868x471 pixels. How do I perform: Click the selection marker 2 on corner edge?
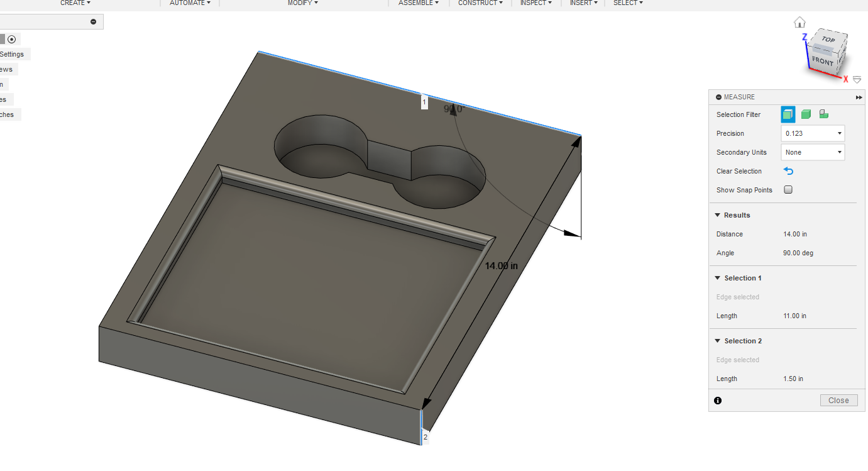click(x=425, y=437)
